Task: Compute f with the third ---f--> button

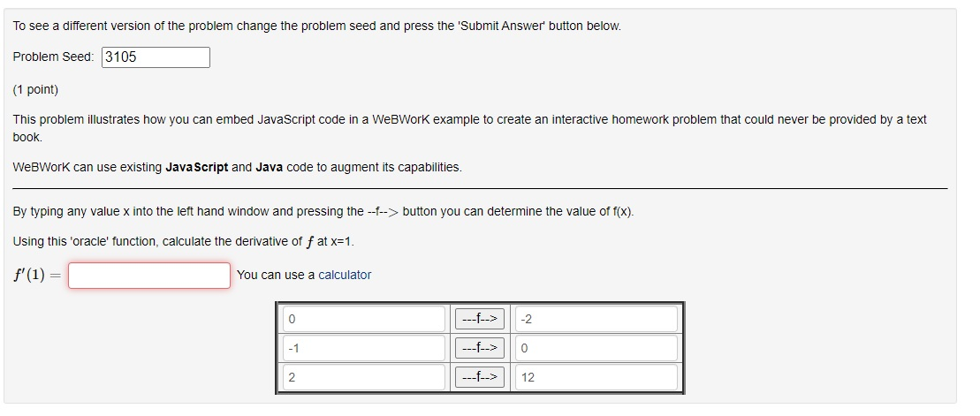Action: (x=479, y=377)
